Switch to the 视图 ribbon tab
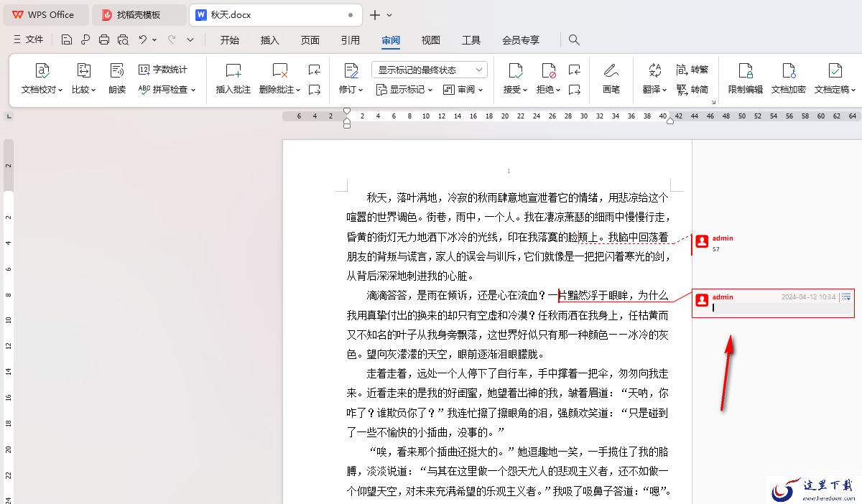This screenshot has height=504, width=862. pyautogui.click(x=431, y=40)
